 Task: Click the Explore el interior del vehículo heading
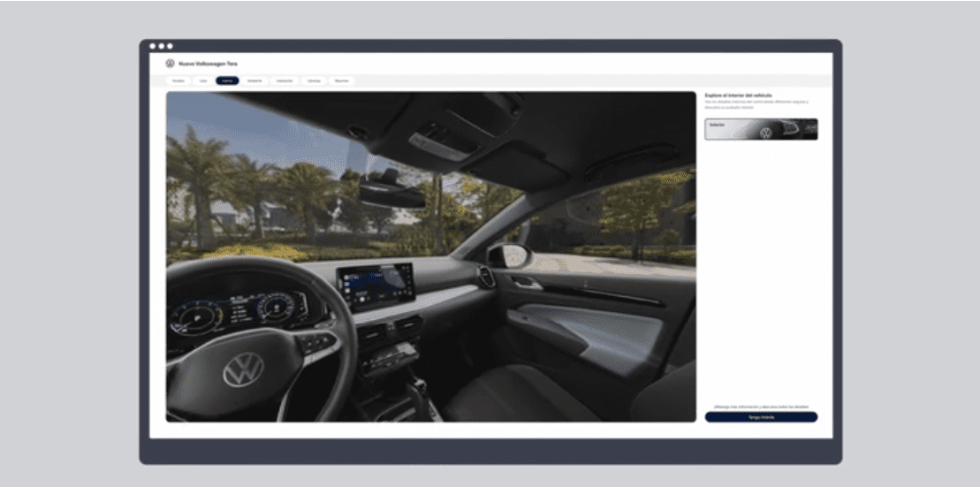tap(738, 95)
